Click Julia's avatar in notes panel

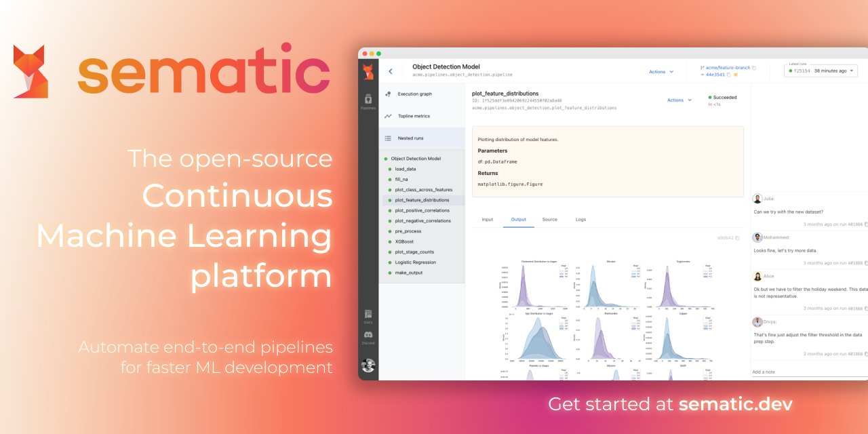point(757,199)
